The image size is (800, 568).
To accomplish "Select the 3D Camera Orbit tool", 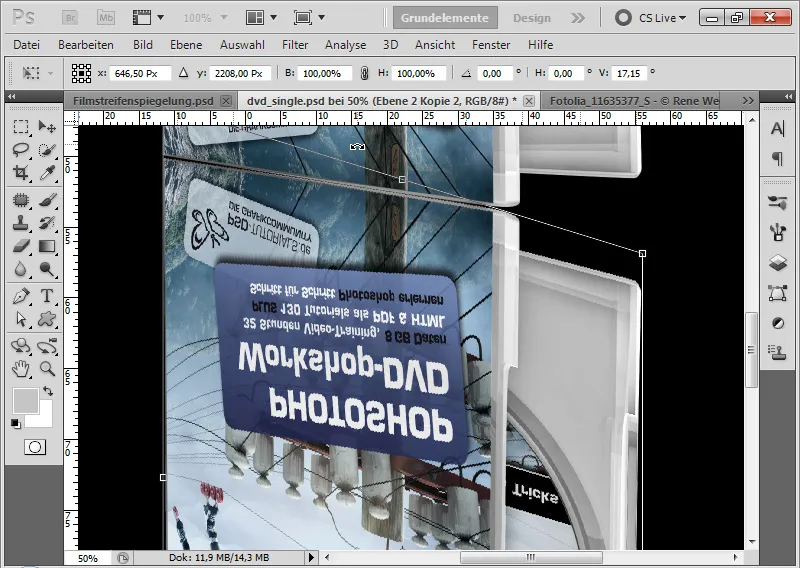I will point(47,346).
